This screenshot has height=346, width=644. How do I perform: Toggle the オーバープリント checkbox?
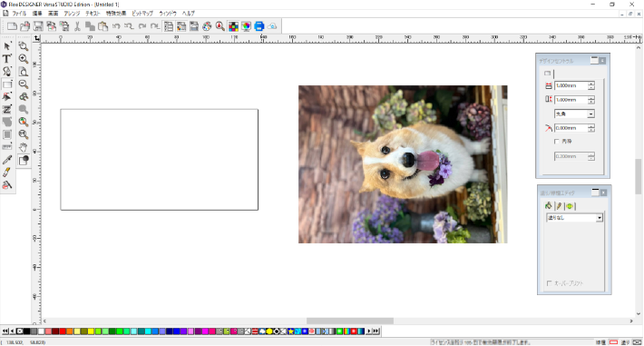(x=549, y=283)
